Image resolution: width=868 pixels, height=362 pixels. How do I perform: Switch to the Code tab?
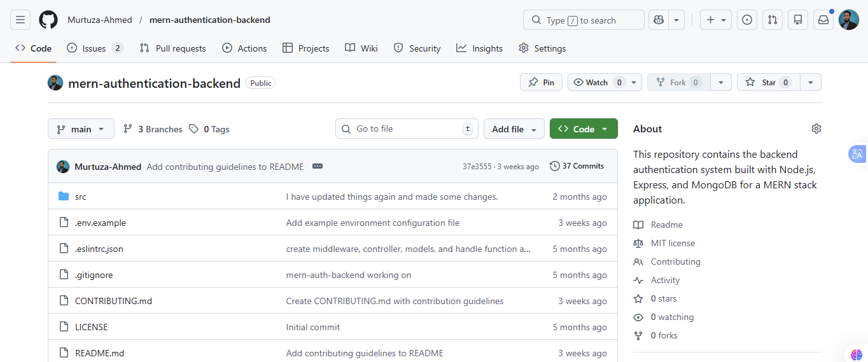[33, 48]
